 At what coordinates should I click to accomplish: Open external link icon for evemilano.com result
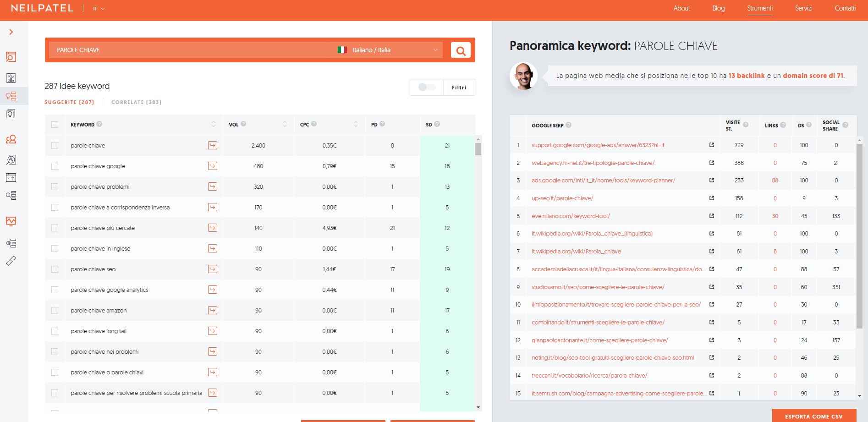(x=712, y=216)
